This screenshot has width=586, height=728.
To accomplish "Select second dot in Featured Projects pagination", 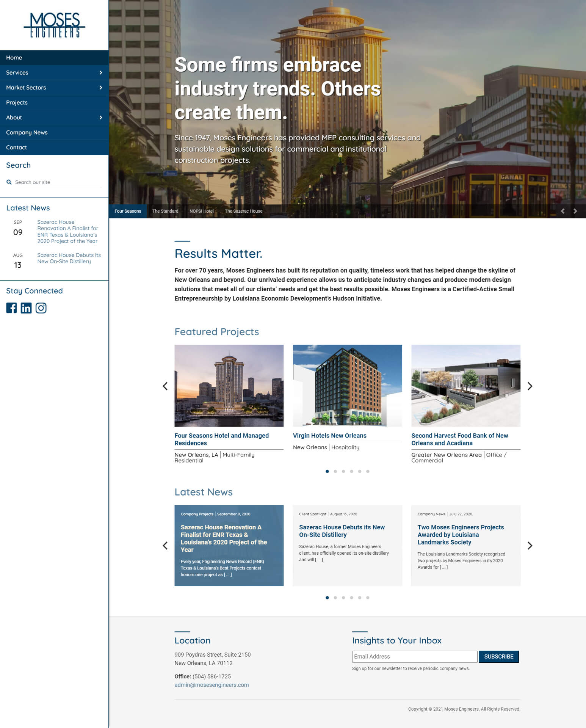I will [335, 471].
